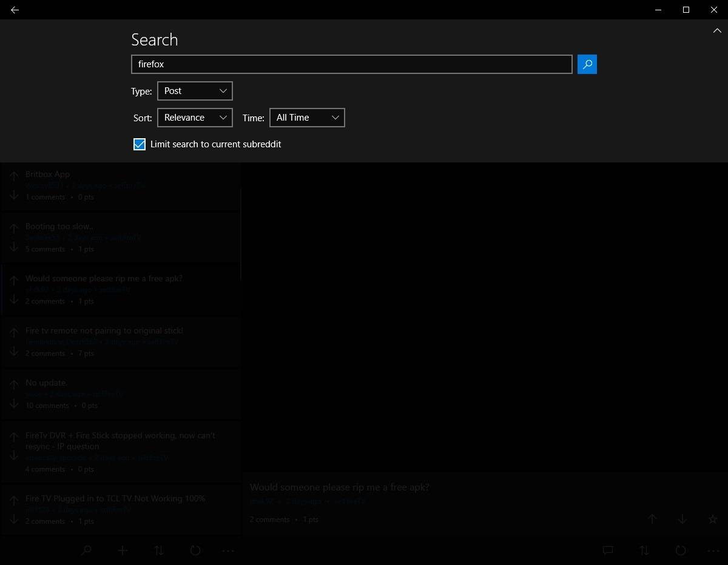Open the new post composer with the plus icon
Viewport: 728px width, 565px height.
[122, 550]
